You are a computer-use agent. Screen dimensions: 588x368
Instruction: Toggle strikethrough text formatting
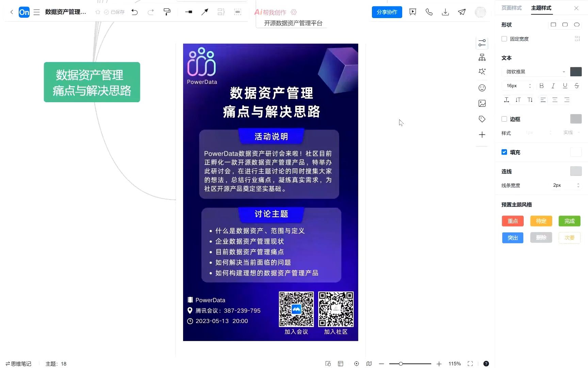pyautogui.click(x=577, y=86)
